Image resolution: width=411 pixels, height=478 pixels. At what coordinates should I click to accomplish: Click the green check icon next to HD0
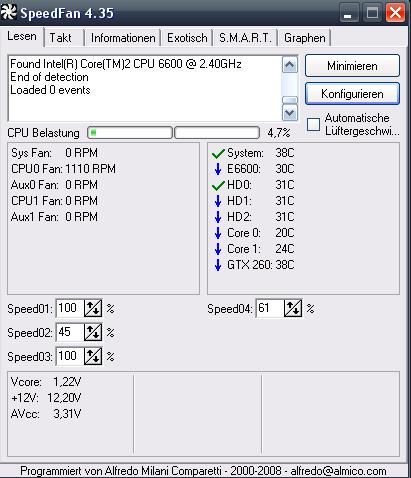click(x=218, y=185)
